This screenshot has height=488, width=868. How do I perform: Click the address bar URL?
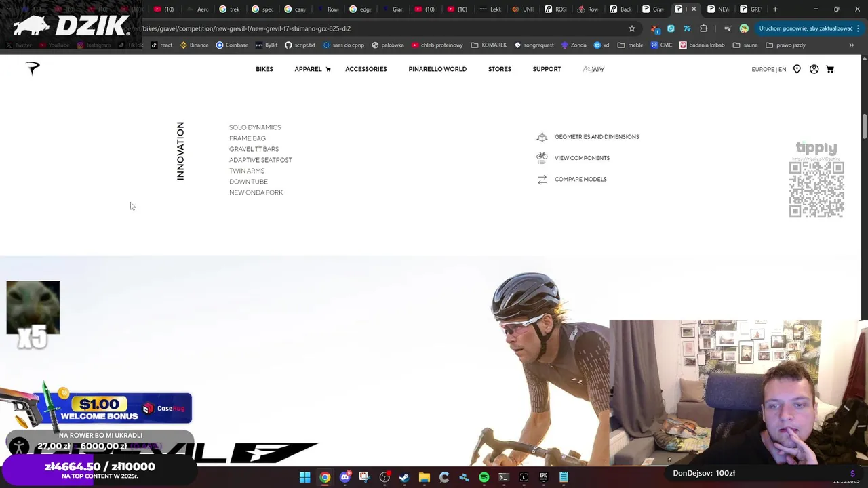(x=247, y=28)
